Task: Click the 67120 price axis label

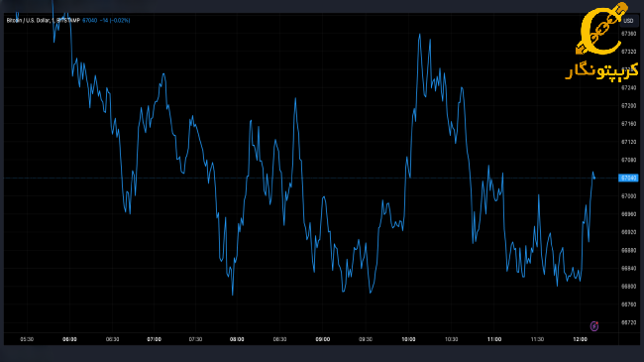Action: 629,142
